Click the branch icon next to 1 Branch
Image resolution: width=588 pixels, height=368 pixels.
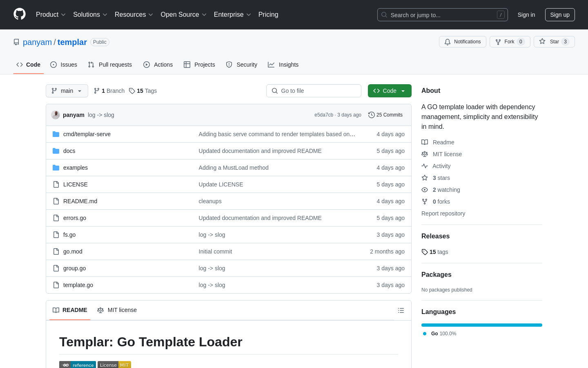[x=97, y=91]
